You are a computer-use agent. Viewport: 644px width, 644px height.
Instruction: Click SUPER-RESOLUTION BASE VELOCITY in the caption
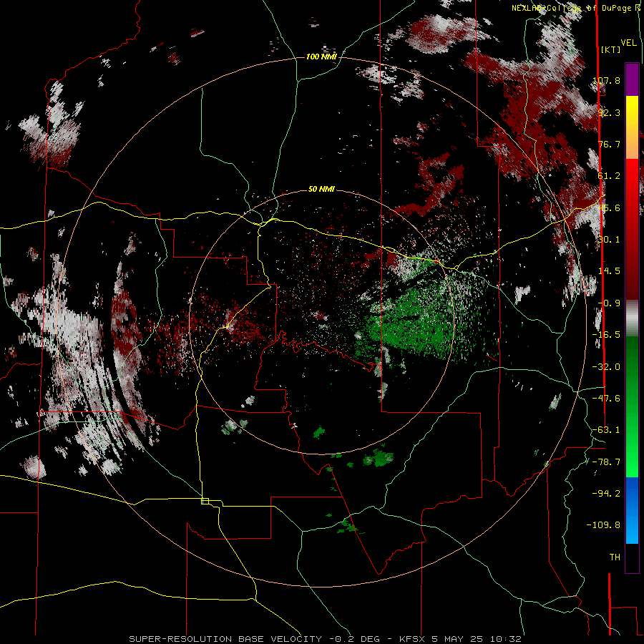(225, 639)
